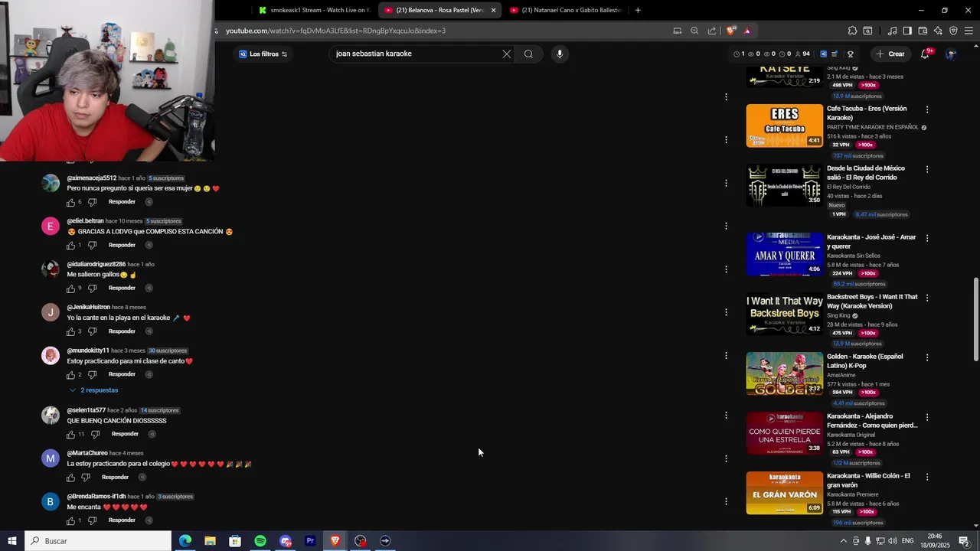Open three-dot menu for Backstreet Boys karaoke video
This screenshot has height=551, width=980.
(927, 298)
